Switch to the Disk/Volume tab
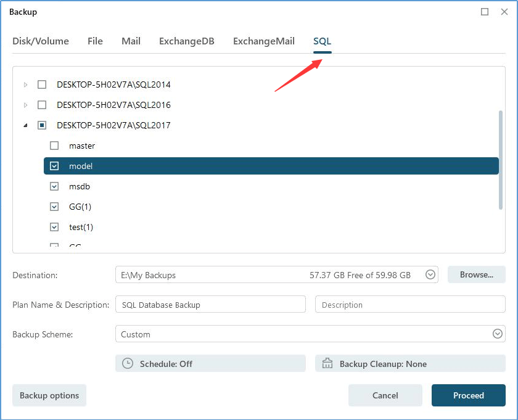518x420 pixels. pos(41,41)
